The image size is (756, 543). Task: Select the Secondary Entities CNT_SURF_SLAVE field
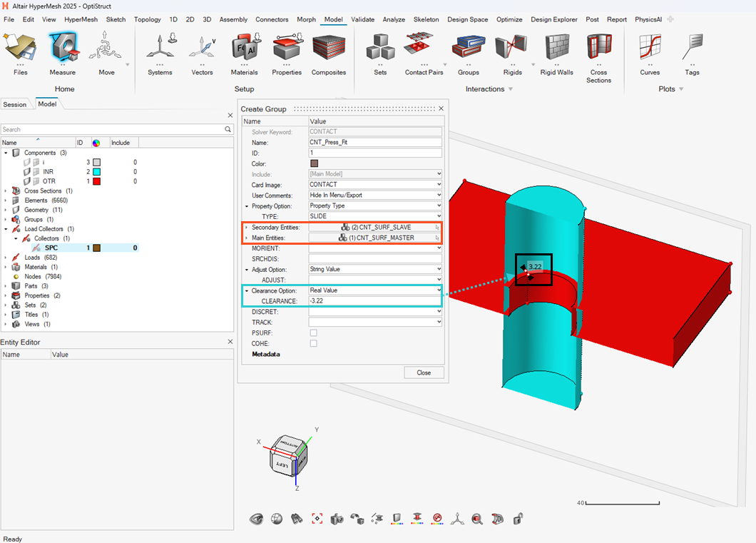click(x=375, y=227)
